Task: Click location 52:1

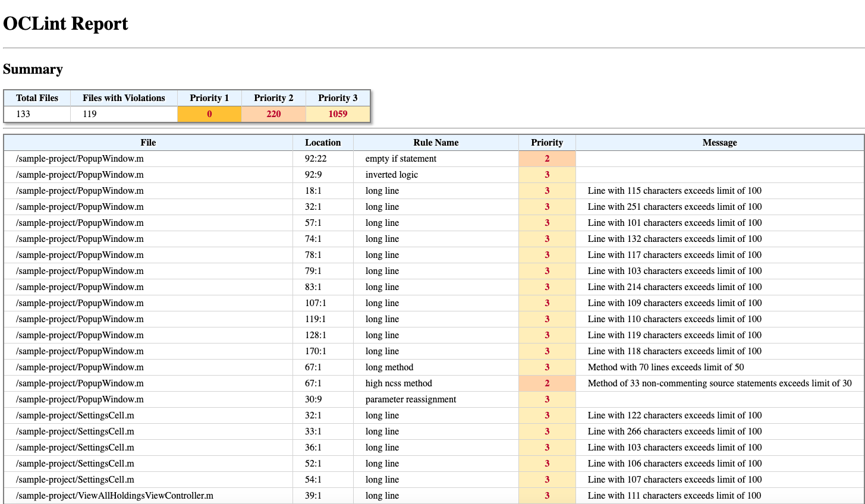Action: click(313, 464)
